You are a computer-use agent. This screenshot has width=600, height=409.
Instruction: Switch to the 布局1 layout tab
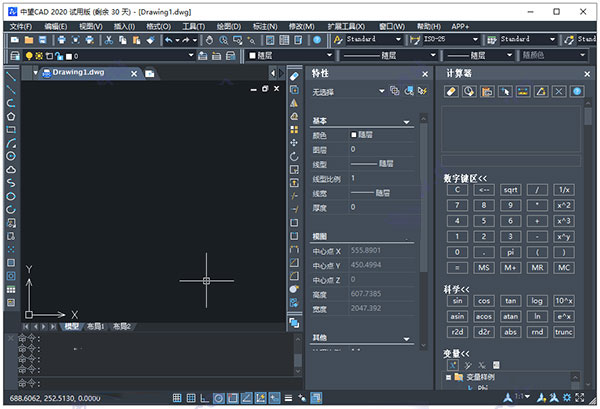click(x=96, y=326)
